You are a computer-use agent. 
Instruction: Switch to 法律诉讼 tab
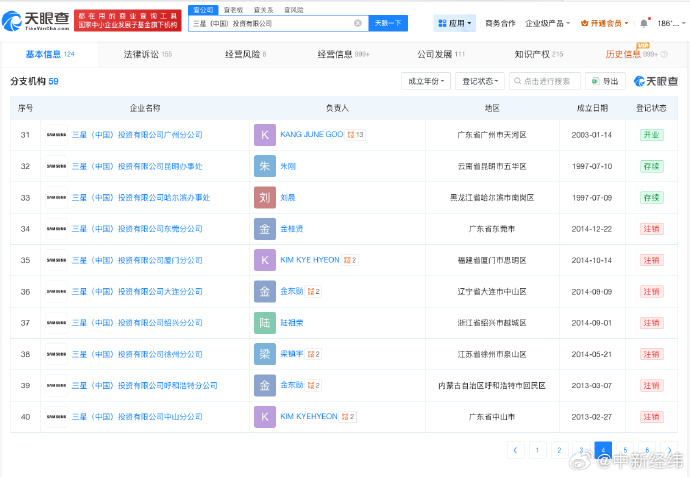[x=147, y=54]
